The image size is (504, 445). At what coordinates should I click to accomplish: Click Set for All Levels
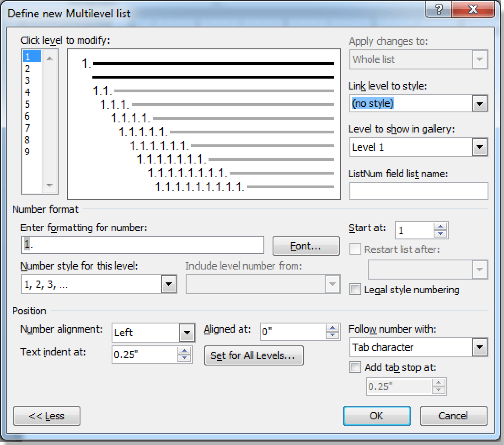click(254, 356)
